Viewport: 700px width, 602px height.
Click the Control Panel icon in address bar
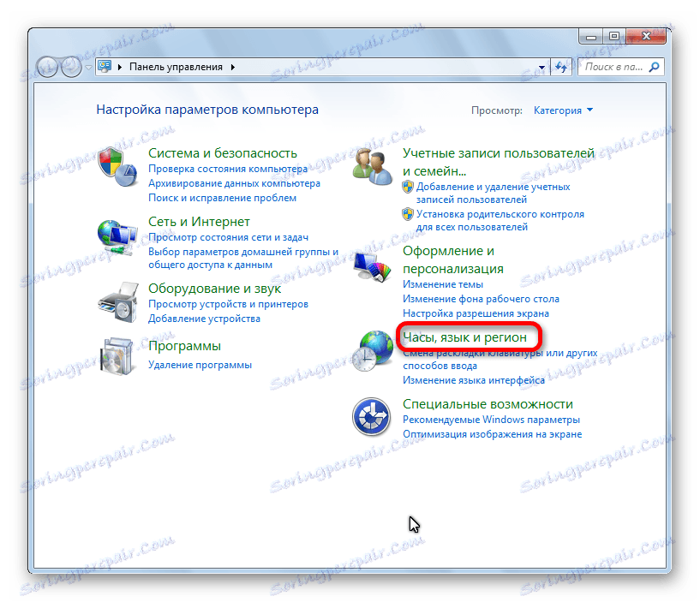pos(105,67)
